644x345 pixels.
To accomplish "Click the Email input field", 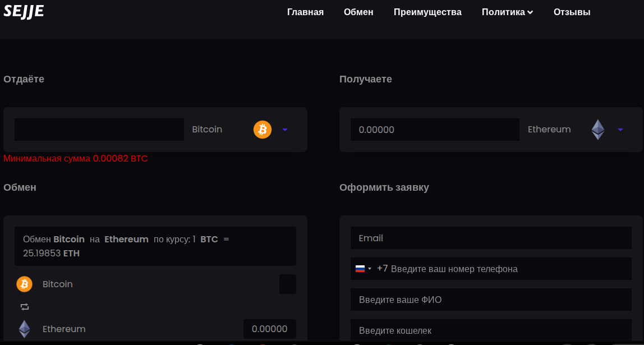I will coord(491,238).
